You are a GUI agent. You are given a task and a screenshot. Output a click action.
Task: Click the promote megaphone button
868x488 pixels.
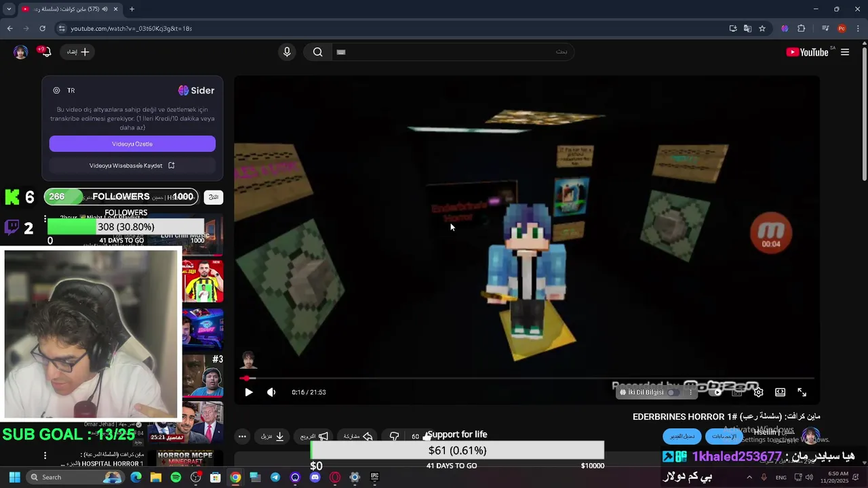[315, 436]
